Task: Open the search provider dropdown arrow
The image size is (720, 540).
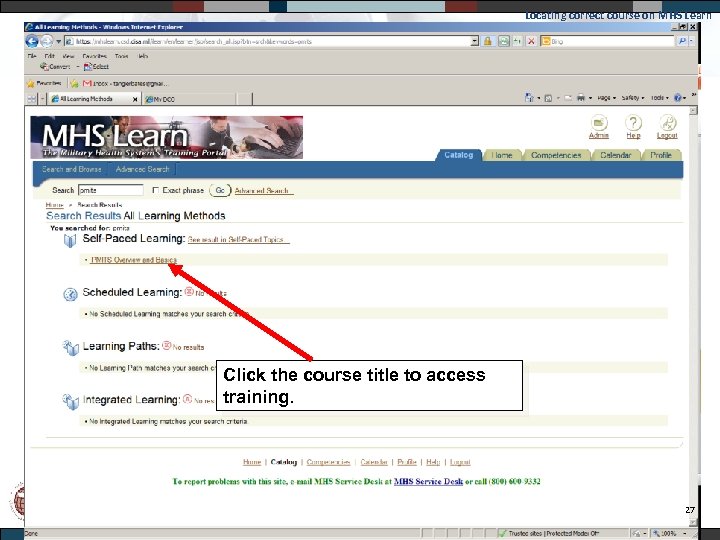Action: click(x=691, y=41)
